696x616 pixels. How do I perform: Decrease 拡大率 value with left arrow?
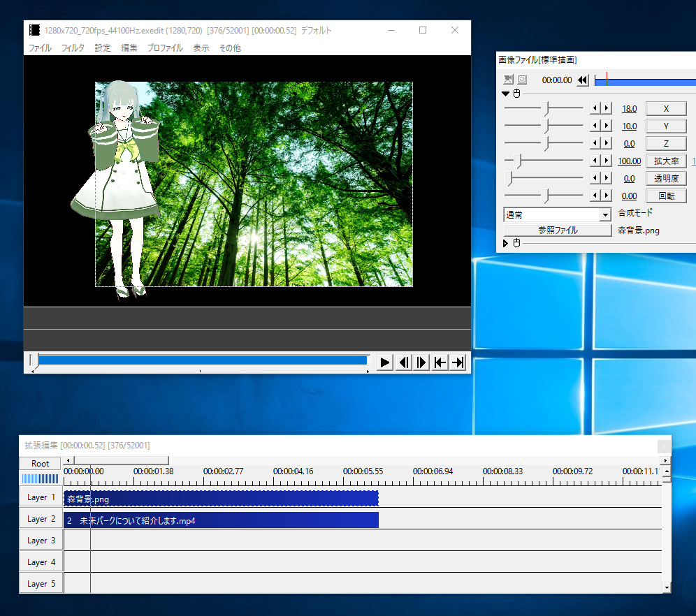pyautogui.click(x=595, y=161)
